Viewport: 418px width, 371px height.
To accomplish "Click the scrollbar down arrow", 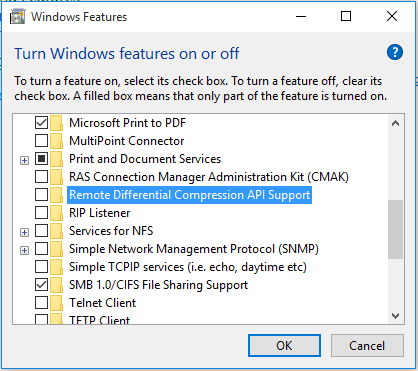I will pyautogui.click(x=396, y=315).
